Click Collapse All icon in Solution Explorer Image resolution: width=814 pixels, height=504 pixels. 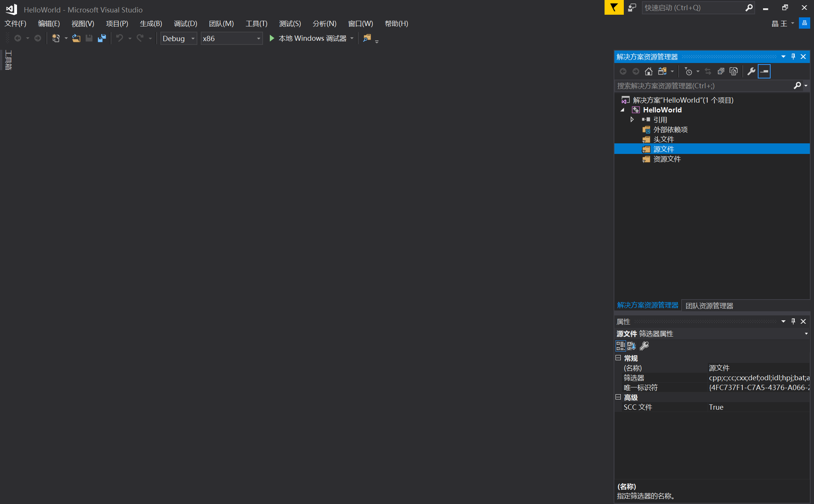pos(721,71)
